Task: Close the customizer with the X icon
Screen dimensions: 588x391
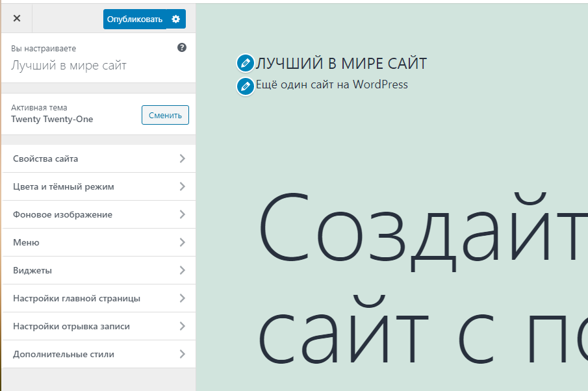Action: click(17, 18)
